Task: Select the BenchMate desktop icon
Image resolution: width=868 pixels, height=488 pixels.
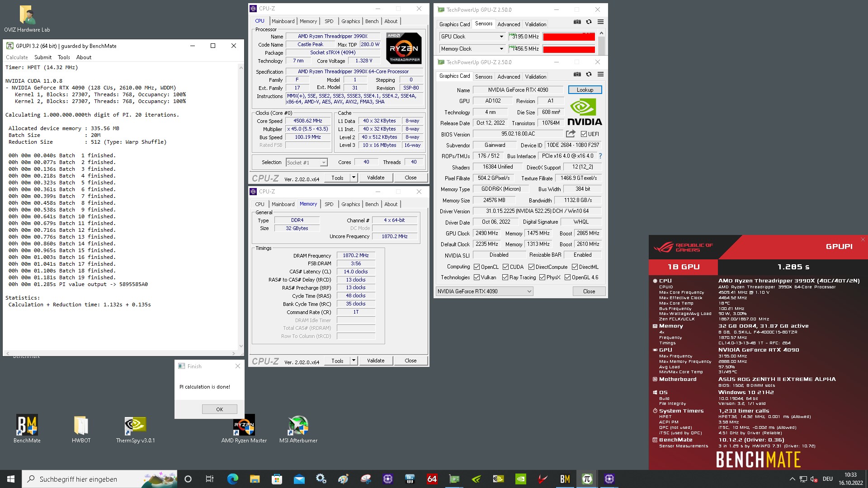Action: 27,429
